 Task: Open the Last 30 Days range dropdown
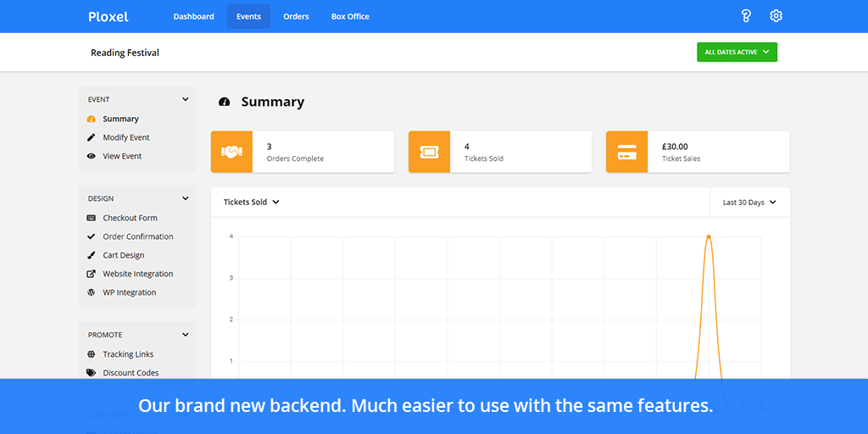(x=749, y=203)
